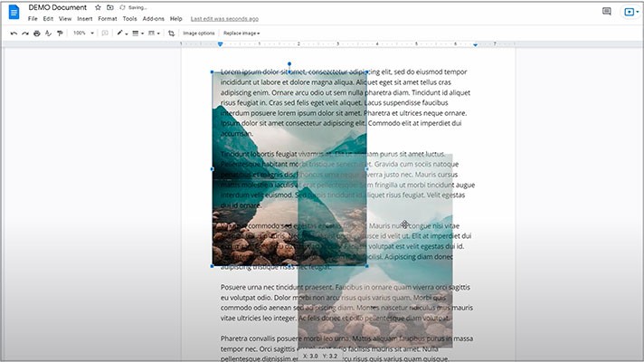Image resolution: width=644 pixels, height=362 pixels.
Task: Open the View menu
Action: click(65, 19)
